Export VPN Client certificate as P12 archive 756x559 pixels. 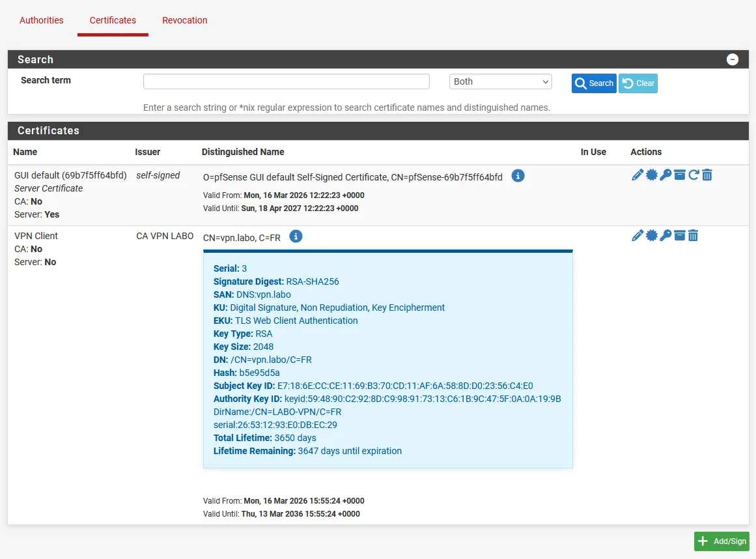680,235
